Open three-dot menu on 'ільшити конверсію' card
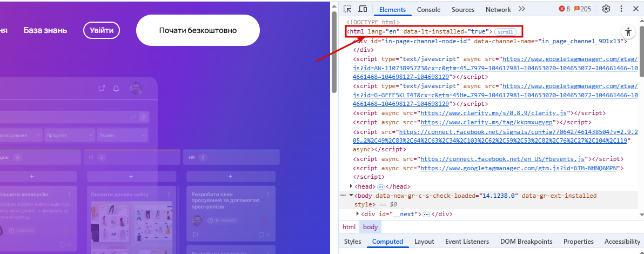644x254 pixels. [69, 194]
